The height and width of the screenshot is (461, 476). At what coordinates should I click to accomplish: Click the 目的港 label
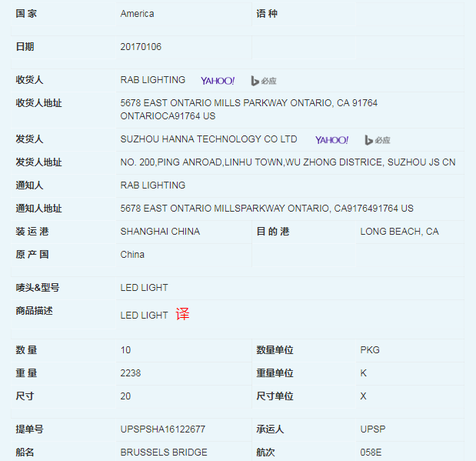pyautogui.click(x=273, y=232)
